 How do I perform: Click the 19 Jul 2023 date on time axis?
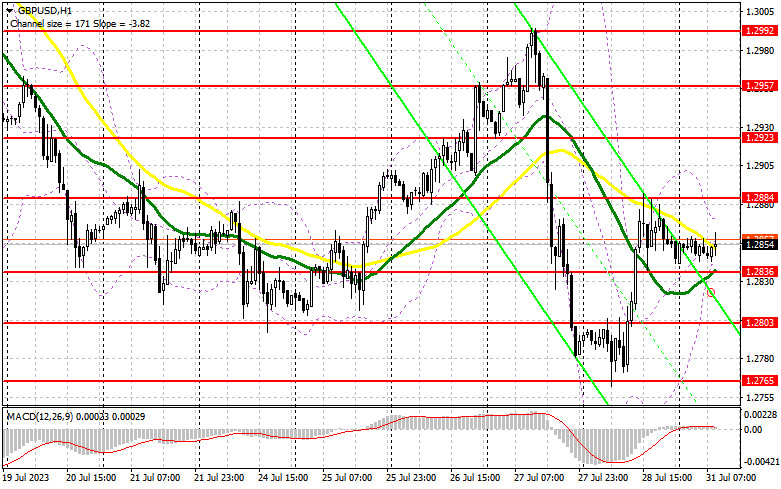[x=26, y=478]
